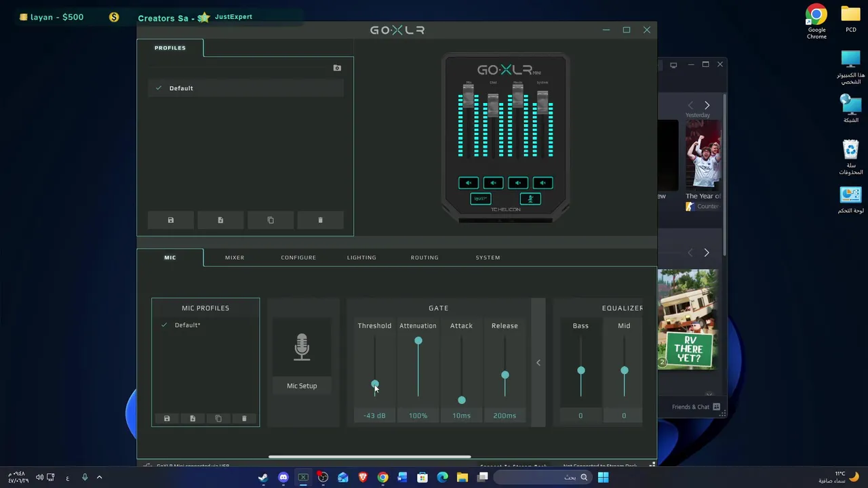Save the mic profile in Mic Profiles
This screenshot has width=868, height=488.
coord(167,419)
